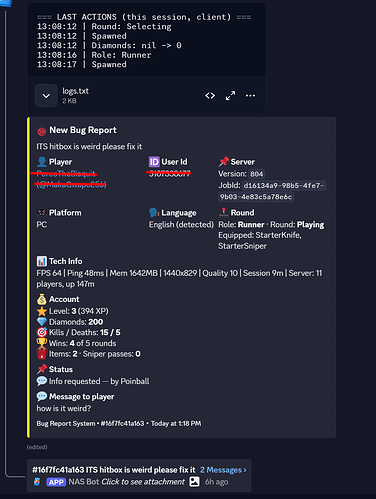Select 'Kills / Deaths: 15 / 5' line
This screenshot has height=499, width=376.
[x=85, y=332]
